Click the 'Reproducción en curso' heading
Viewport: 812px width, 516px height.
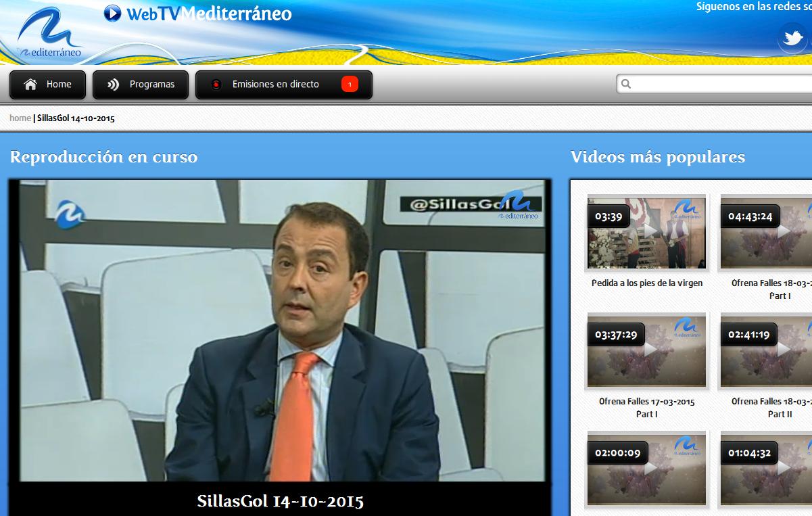click(x=103, y=157)
